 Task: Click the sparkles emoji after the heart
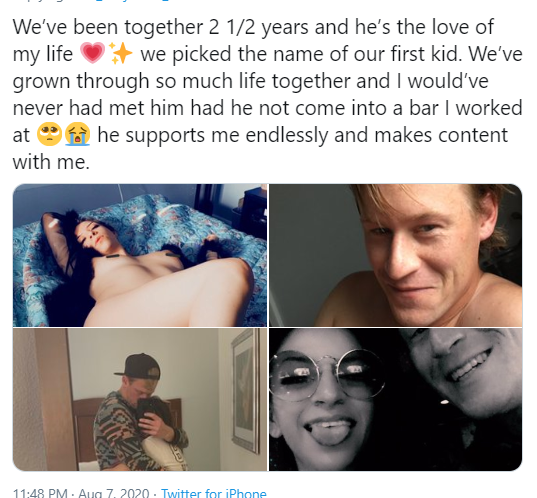point(121,53)
